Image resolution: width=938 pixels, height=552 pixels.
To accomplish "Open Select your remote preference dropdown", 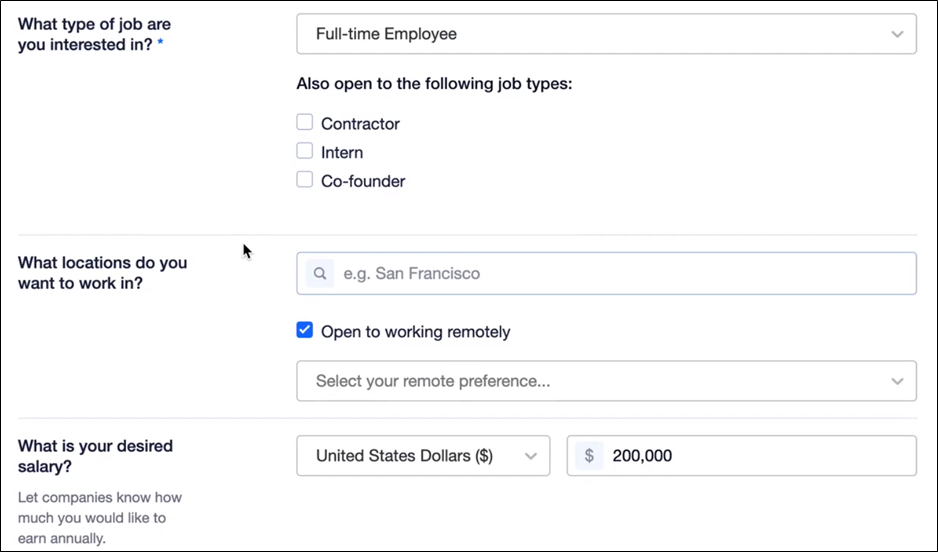I will (x=606, y=381).
